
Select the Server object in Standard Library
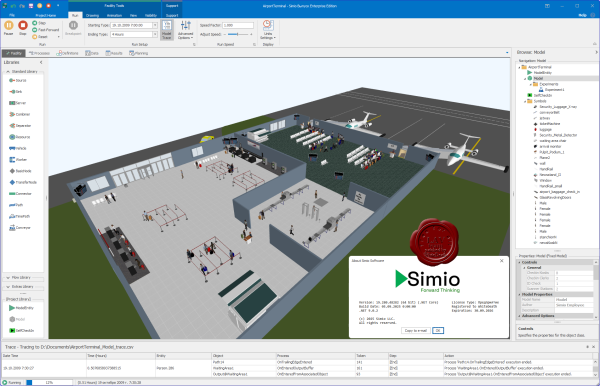tap(18, 103)
